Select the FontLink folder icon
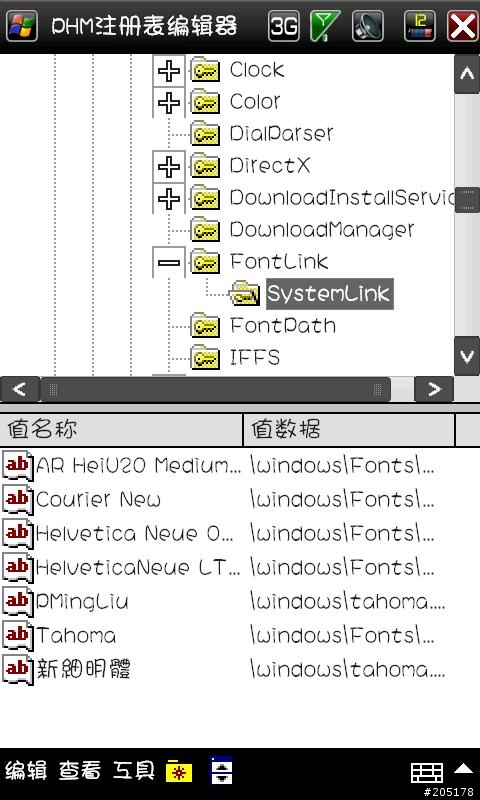The width and height of the screenshot is (480, 800). (205, 262)
